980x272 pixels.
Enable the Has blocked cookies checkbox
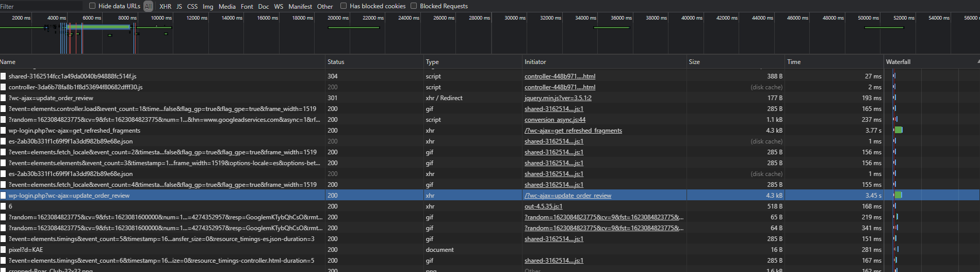[344, 6]
